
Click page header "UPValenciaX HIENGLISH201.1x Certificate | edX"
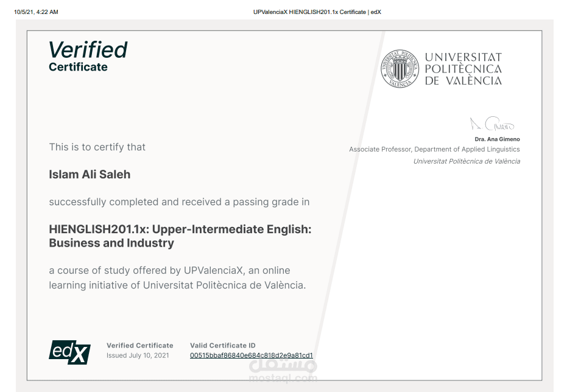pyautogui.click(x=317, y=12)
